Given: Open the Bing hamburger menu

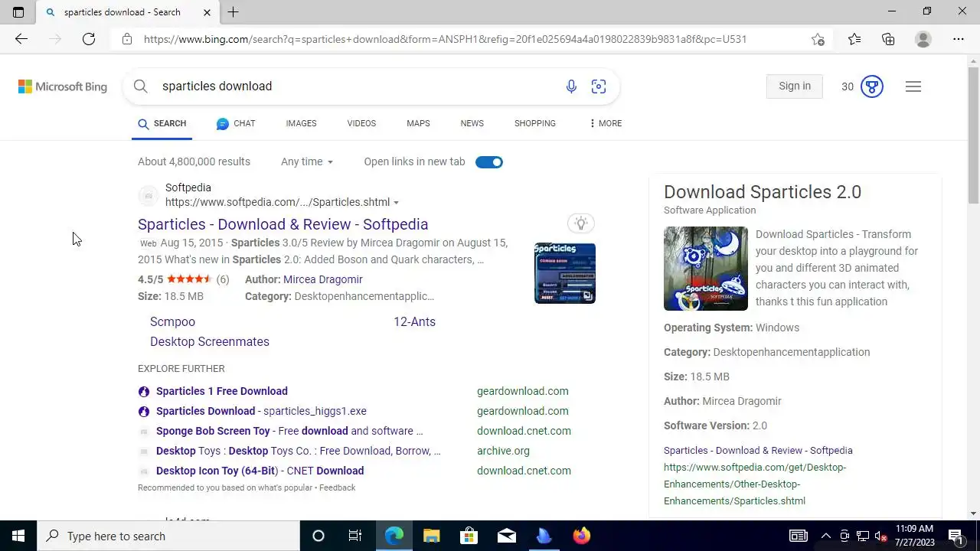Looking at the screenshot, I should (x=913, y=86).
